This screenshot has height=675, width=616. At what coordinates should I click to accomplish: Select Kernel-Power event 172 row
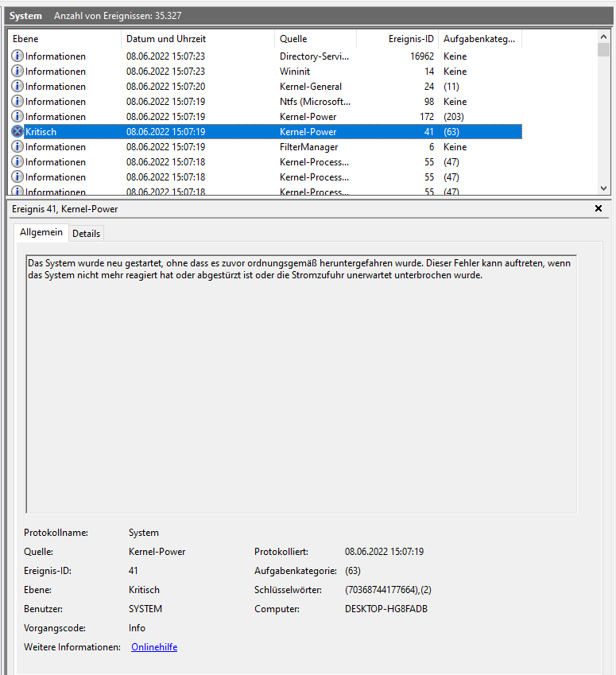click(265, 116)
